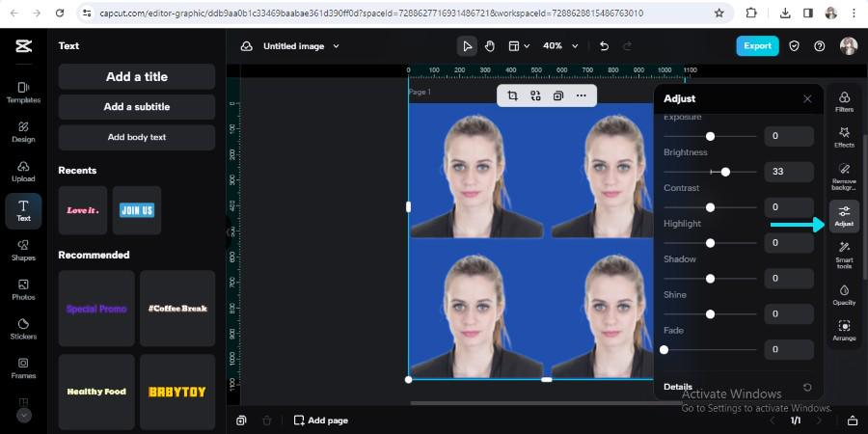Reset the Details section
The width and height of the screenshot is (868, 434).
[x=807, y=387]
